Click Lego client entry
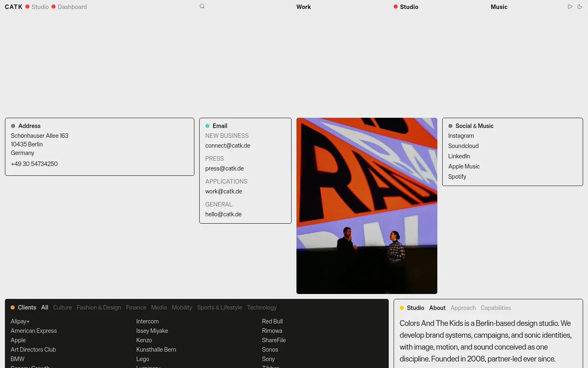 (x=143, y=359)
